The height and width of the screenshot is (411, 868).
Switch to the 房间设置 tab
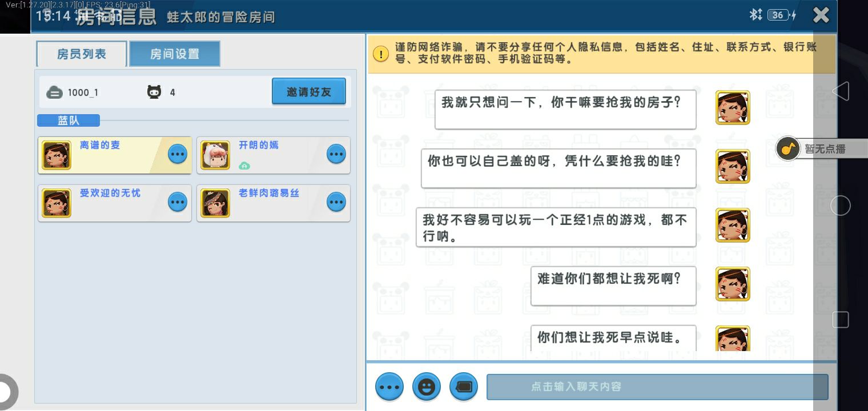(175, 54)
